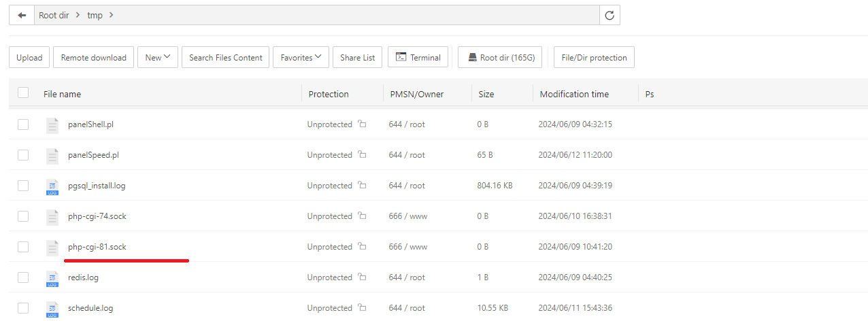Click the lock icon for php-cgi-81.sock

click(362, 247)
